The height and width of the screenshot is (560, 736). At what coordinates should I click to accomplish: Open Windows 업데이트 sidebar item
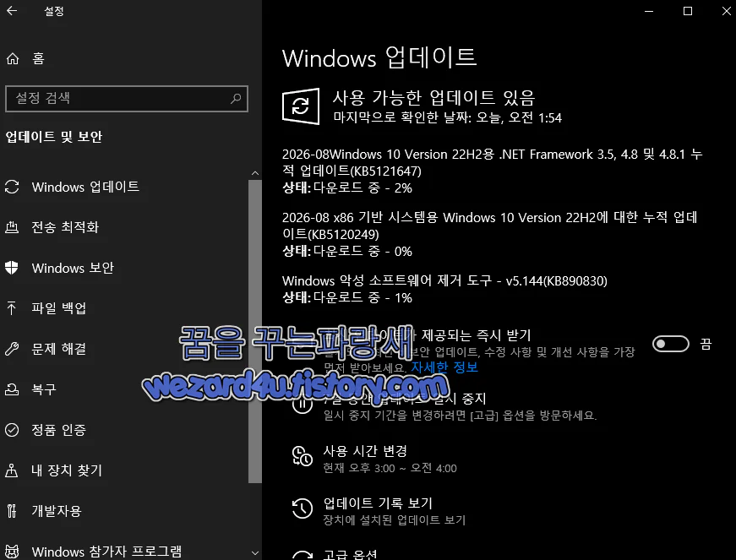[124, 187]
